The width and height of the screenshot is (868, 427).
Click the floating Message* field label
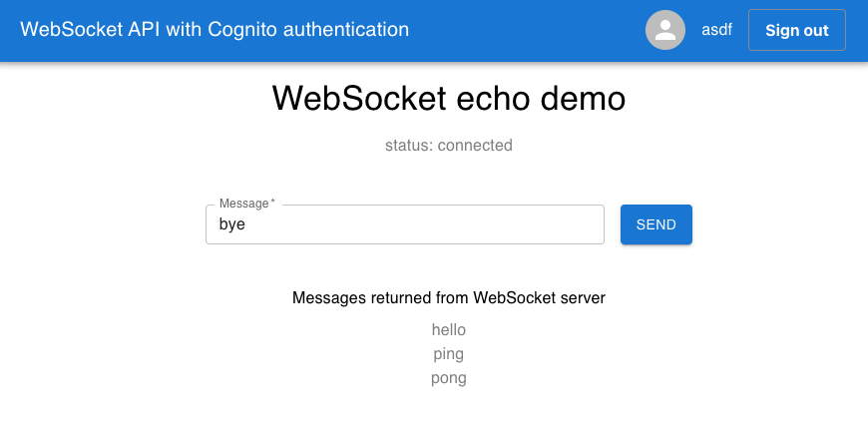click(x=246, y=204)
